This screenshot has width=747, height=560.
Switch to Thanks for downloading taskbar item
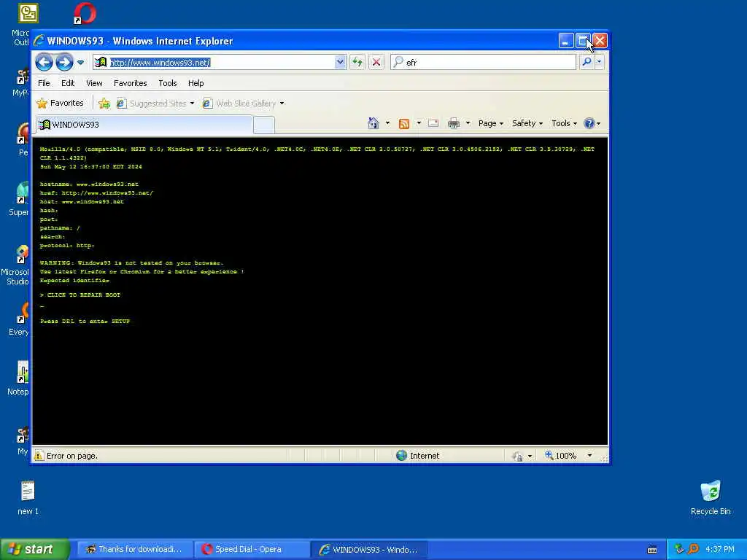tap(134, 550)
